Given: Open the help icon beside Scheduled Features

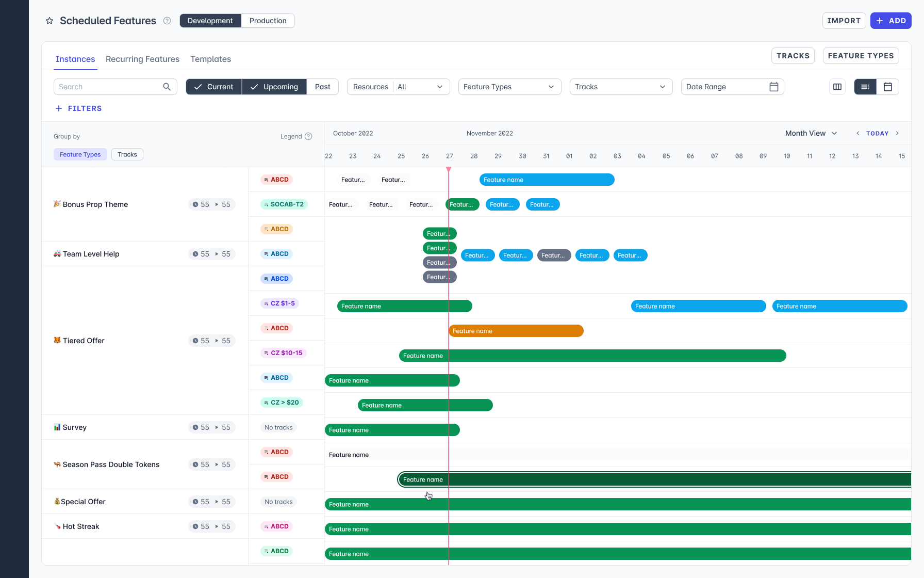Looking at the screenshot, I should coord(167,21).
